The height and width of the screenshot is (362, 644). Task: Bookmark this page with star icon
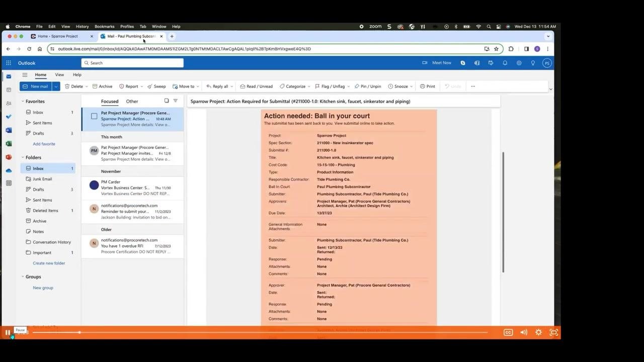(496, 49)
